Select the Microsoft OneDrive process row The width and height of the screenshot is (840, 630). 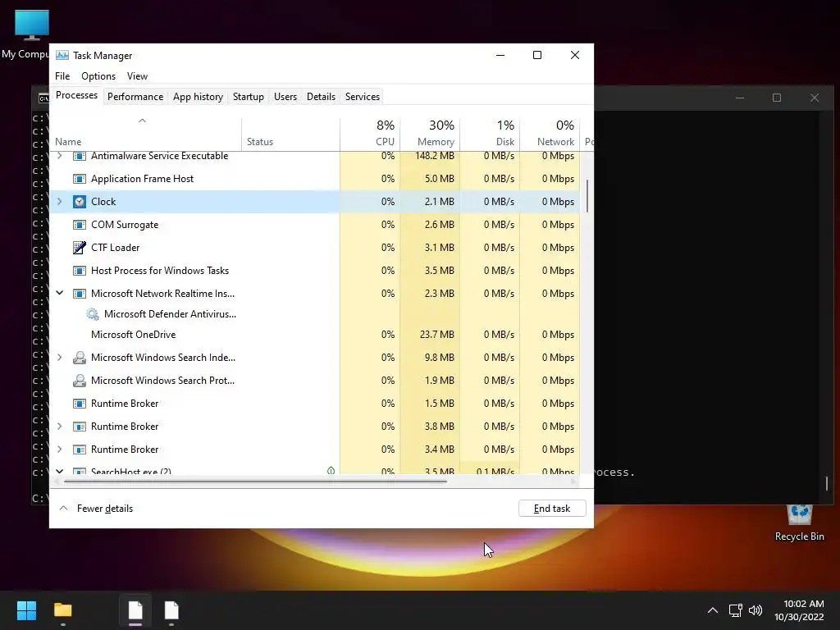[314, 335]
